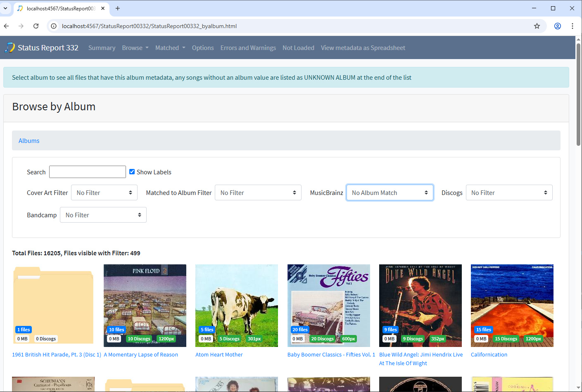Open the Browse menu in navbar
This screenshot has height=392, width=582.
pos(135,48)
